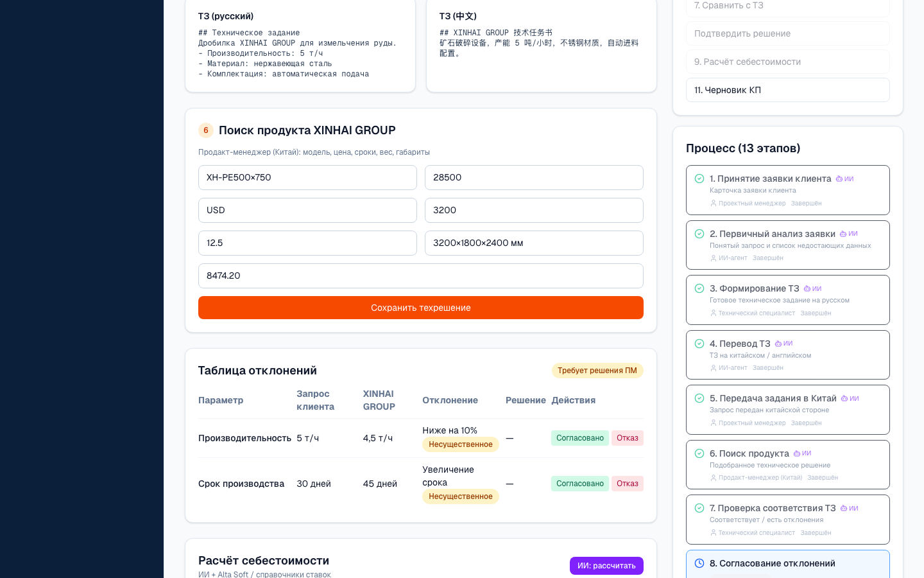
Task: Click the ИИ robot badge on step 1 Принятие заявки
Action: pos(844,179)
